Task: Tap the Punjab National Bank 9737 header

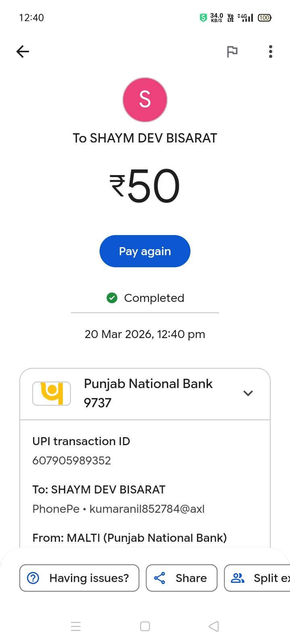Action: point(148,393)
